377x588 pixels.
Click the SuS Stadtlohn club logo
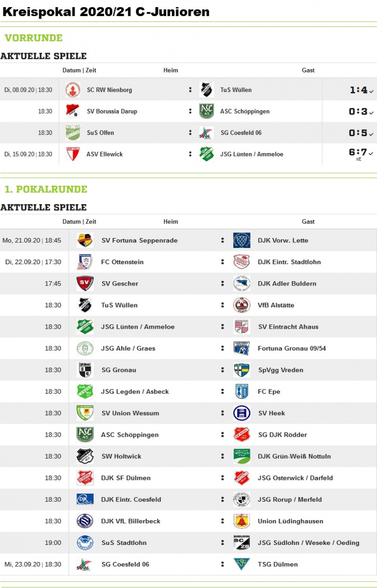[x=85, y=543]
